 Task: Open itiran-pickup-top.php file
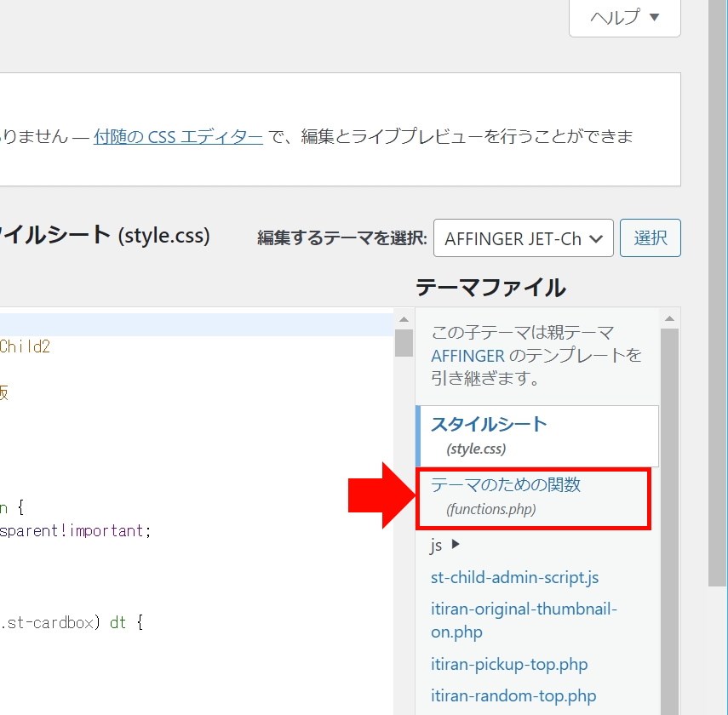tap(509, 664)
